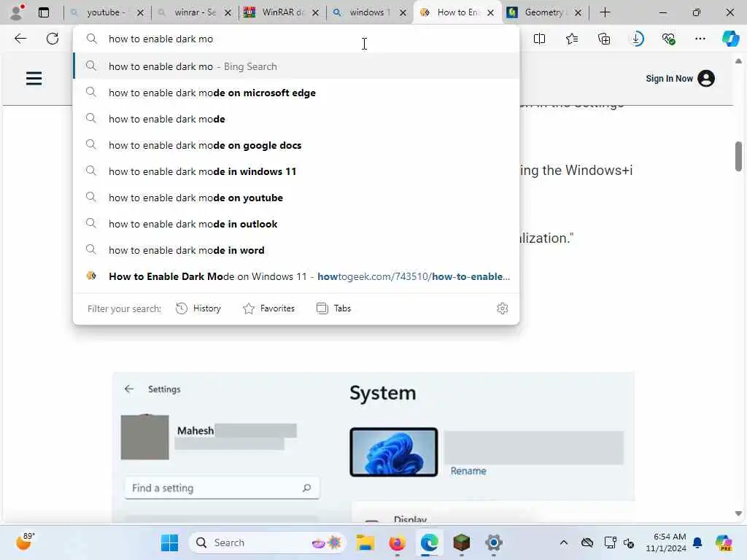Viewport: 747px width, 560px height.
Task: Open a new tab with plus button
Action: click(x=605, y=12)
